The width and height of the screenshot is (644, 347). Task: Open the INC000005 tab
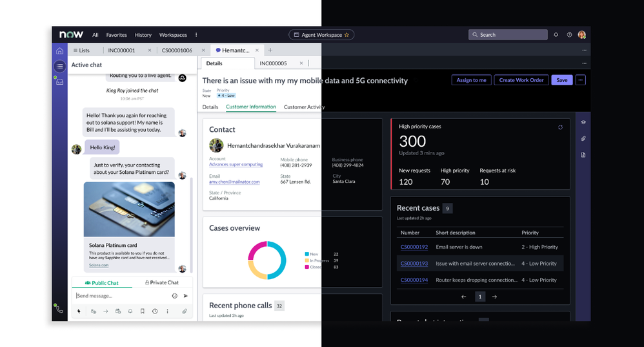pos(274,63)
